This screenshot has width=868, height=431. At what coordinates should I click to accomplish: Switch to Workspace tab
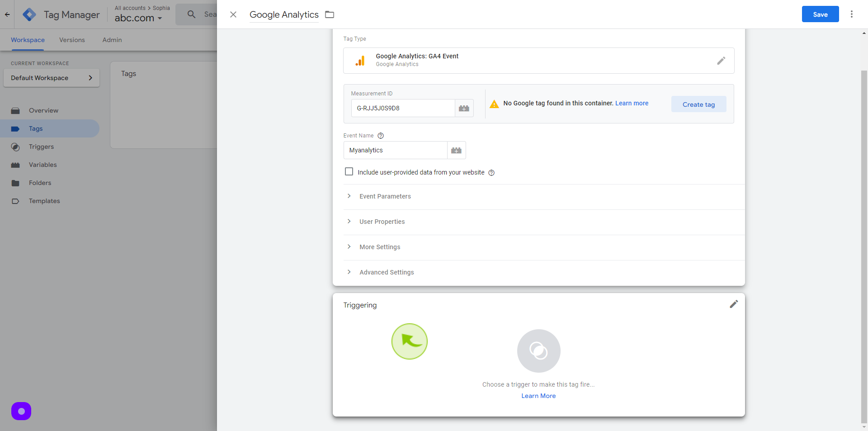point(28,40)
